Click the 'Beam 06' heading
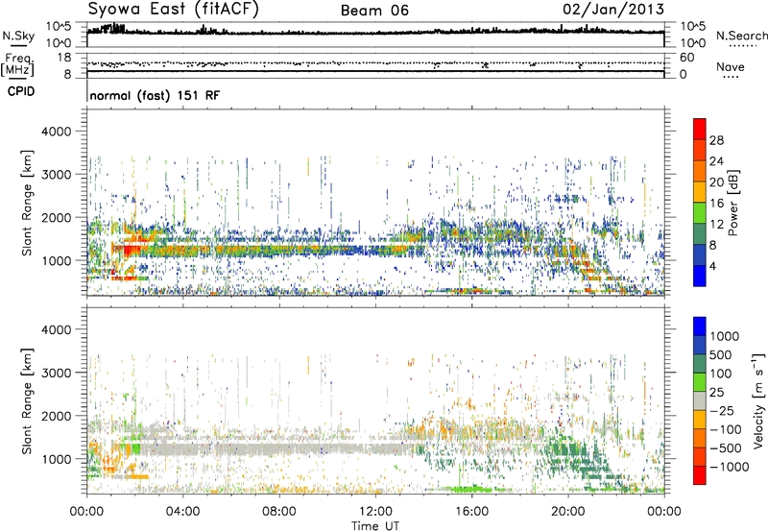768x532 pixels. (374, 11)
